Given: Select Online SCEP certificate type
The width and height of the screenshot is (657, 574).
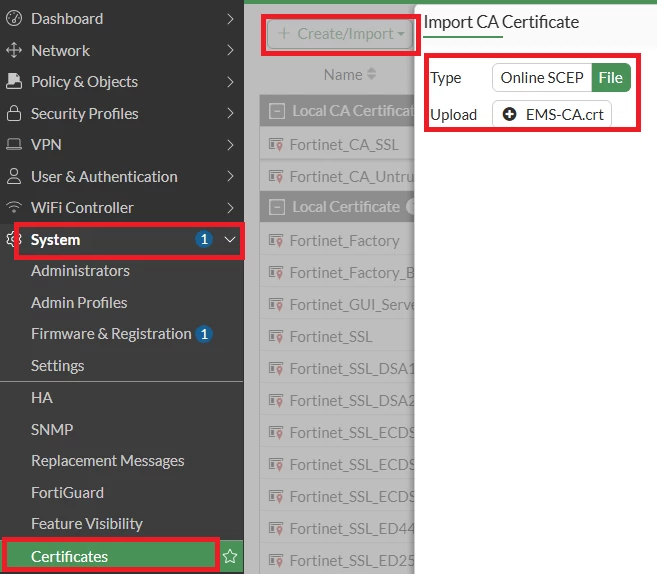Looking at the screenshot, I should (542, 78).
